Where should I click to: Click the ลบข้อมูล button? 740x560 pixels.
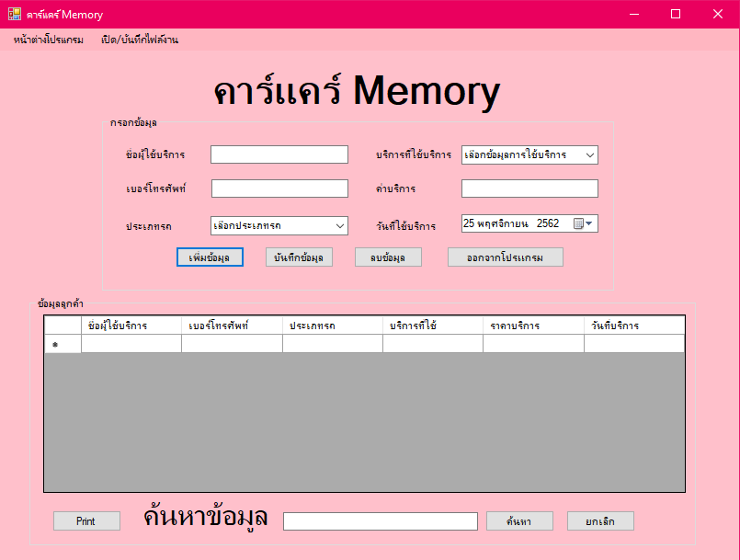coord(389,257)
